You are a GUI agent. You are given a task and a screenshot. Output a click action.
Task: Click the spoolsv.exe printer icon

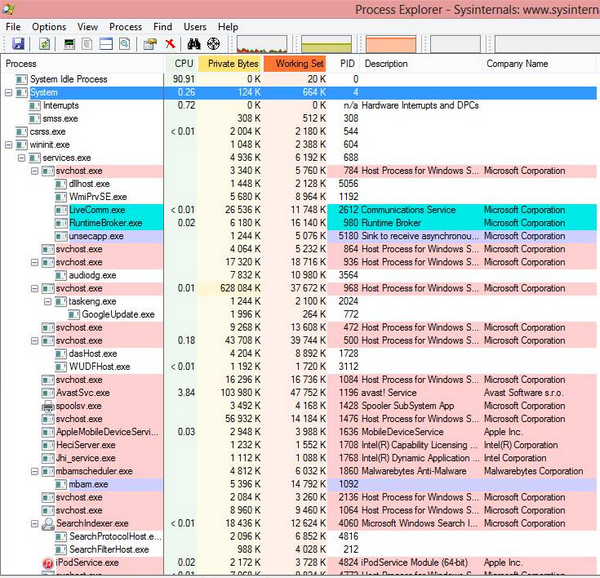coord(48,406)
